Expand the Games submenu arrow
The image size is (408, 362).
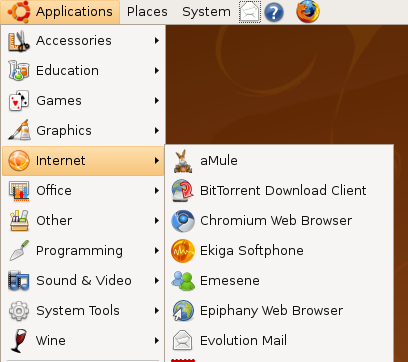pyautogui.click(x=157, y=101)
